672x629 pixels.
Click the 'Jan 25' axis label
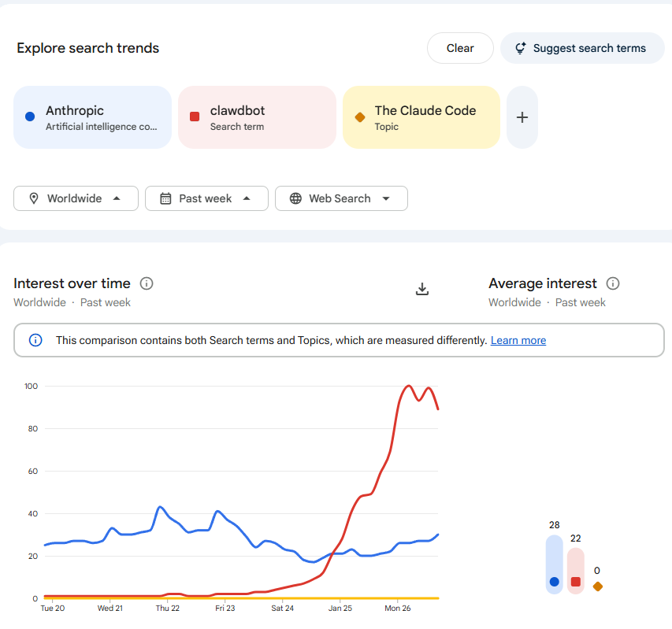[x=340, y=608]
